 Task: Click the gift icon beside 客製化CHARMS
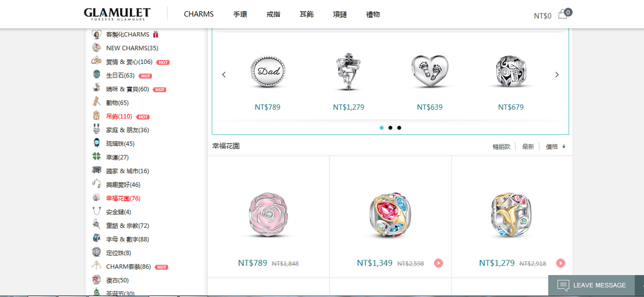point(156,34)
